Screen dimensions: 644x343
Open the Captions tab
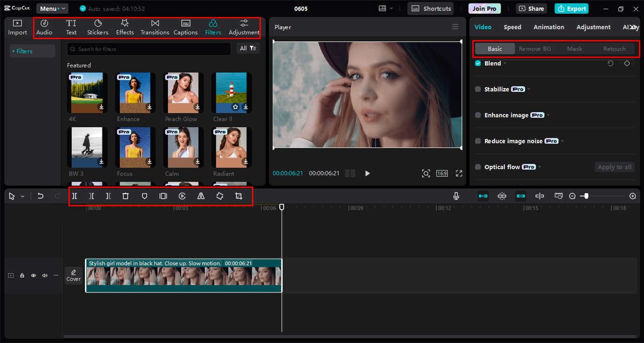pyautogui.click(x=186, y=27)
